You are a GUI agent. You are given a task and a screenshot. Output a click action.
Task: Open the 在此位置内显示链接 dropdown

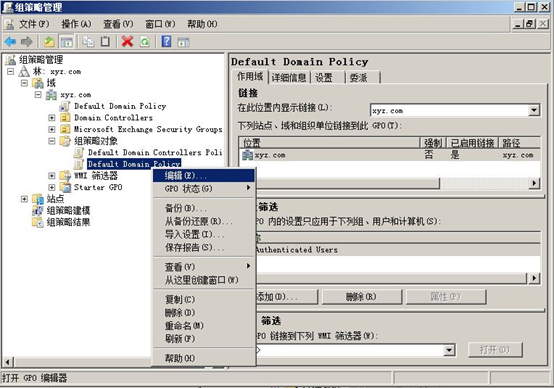point(534,111)
